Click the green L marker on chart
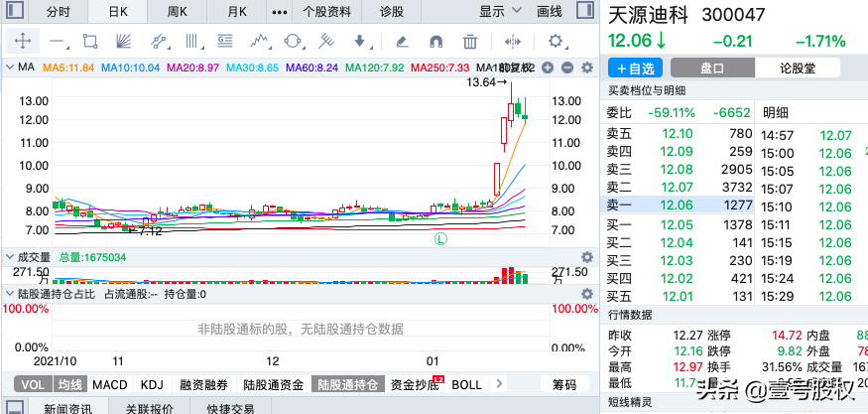The width and height of the screenshot is (868, 414). [440, 239]
